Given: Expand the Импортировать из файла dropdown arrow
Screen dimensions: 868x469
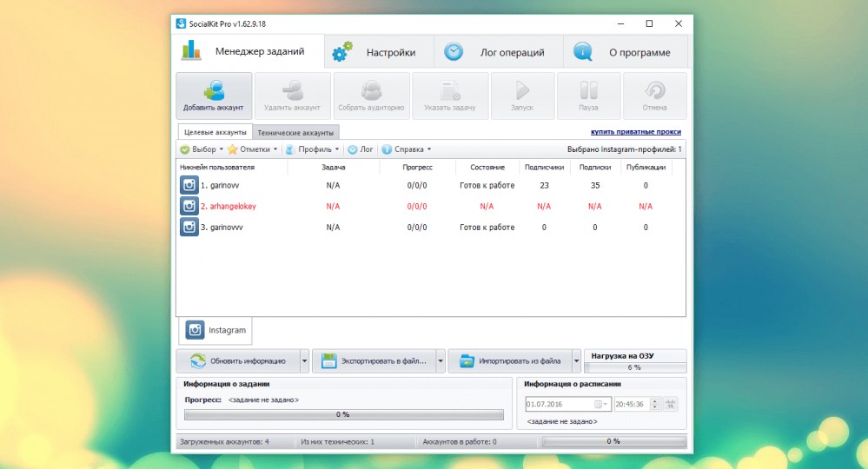Looking at the screenshot, I should click(576, 361).
